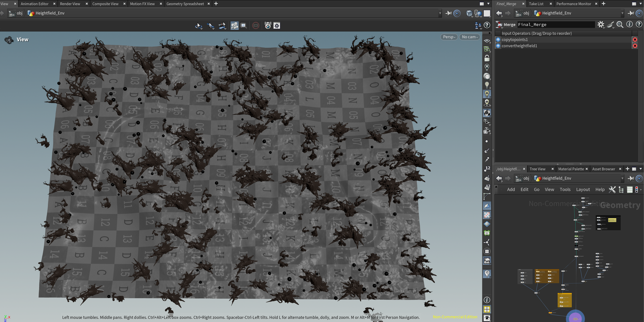Toggle the lock camera padlock icon
This screenshot has height=322, width=644.
(487, 58)
